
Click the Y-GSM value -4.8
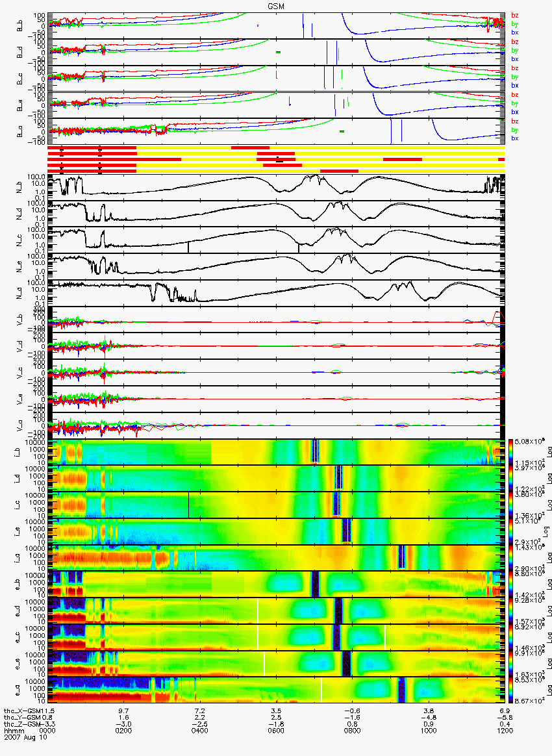pos(429,718)
